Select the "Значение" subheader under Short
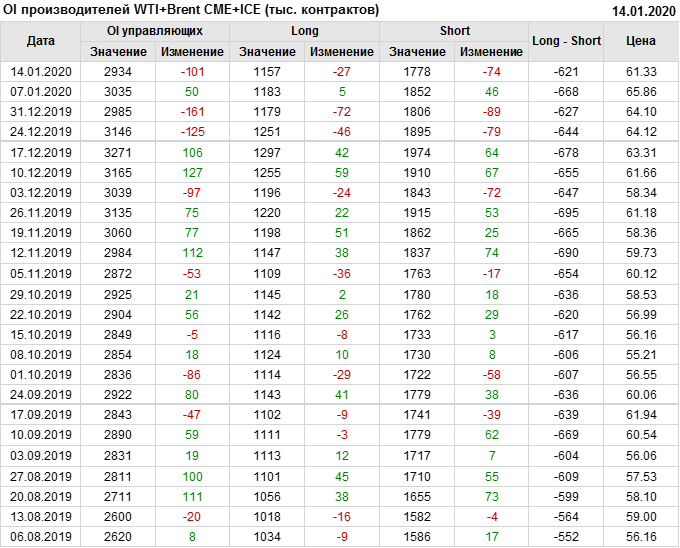This screenshot has height=548, width=680. (x=418, y=51)
